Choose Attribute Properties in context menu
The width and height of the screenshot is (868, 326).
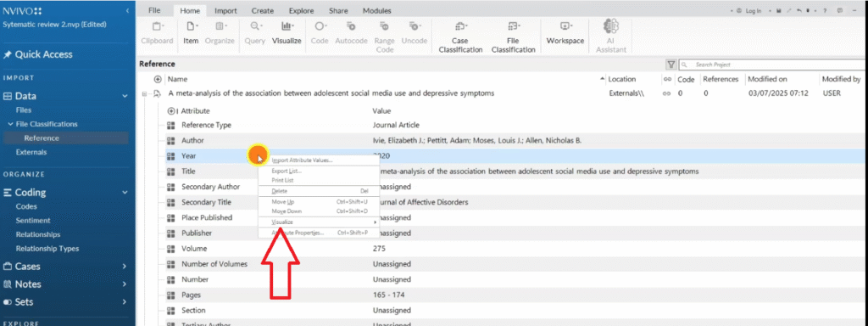(319, 233)
